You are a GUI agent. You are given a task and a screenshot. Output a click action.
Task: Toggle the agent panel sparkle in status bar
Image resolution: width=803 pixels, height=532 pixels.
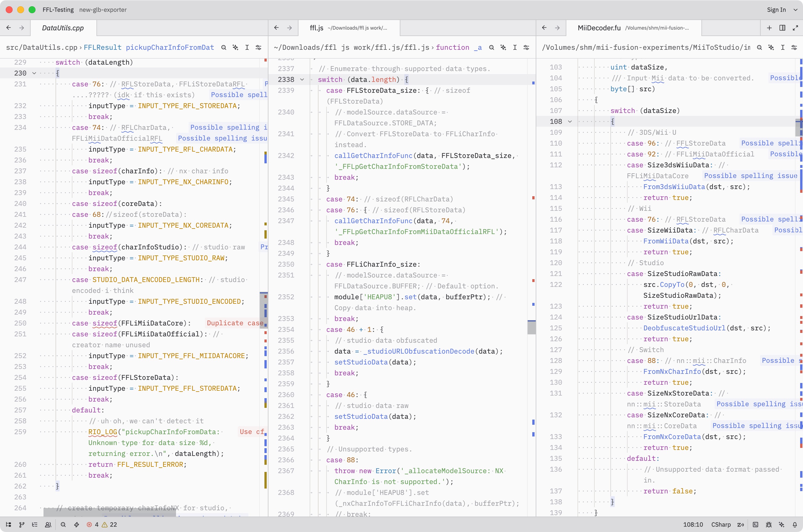pyautogui.click(x=782, y=525)
